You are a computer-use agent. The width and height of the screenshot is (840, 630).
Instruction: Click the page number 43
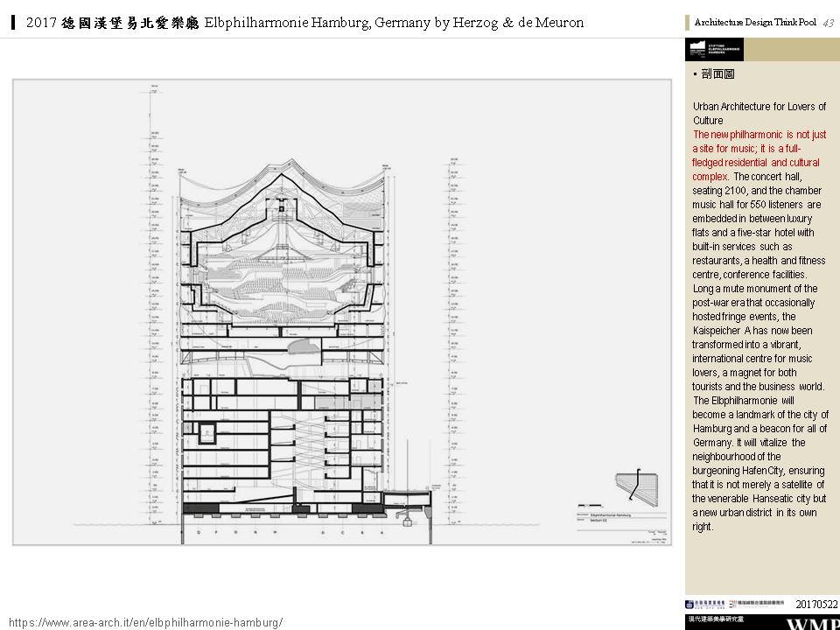(x=828, y=23)
